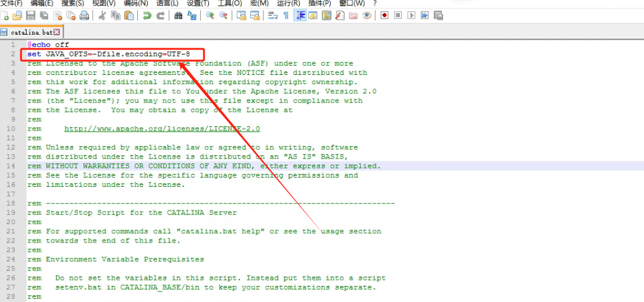Close the catalina.bat tab with its X
The image size is (644, 302).
click(57, 32)
